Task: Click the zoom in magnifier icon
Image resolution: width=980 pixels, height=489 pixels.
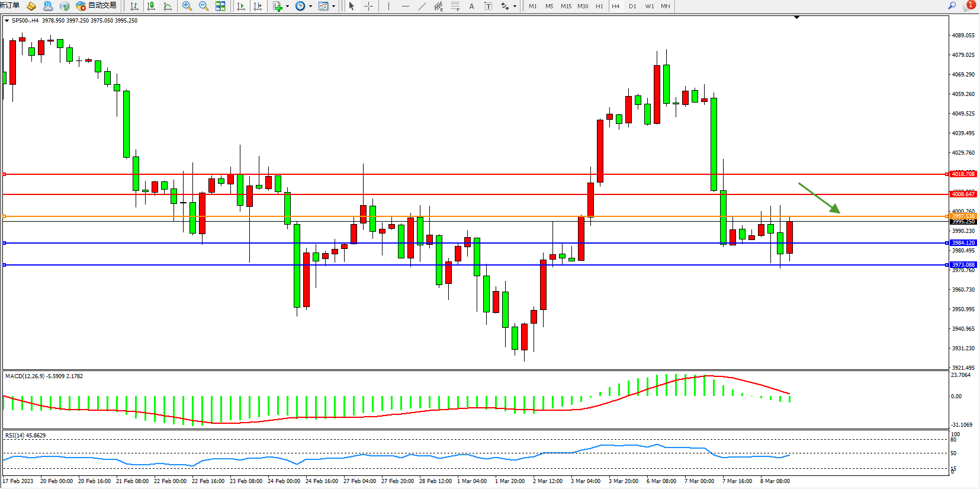Action: coord(187,6)
